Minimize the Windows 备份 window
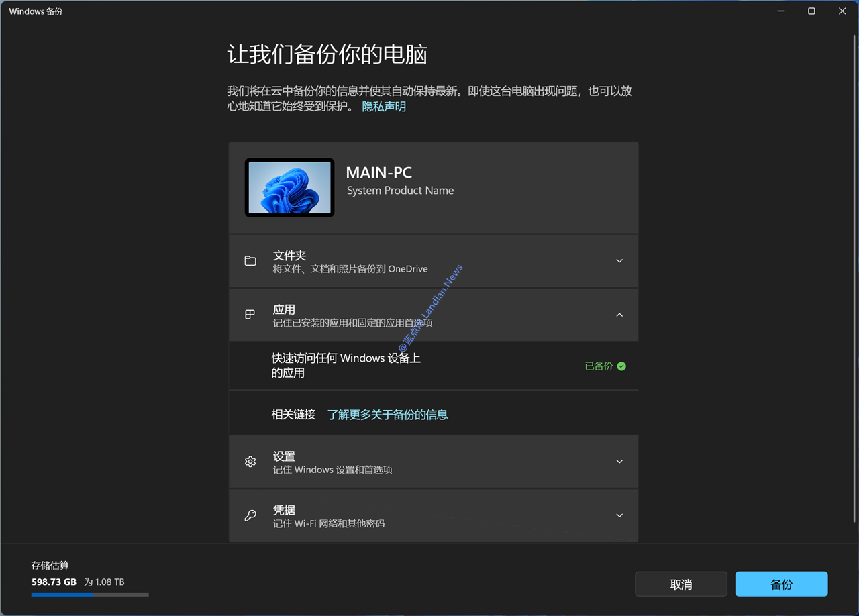Viewport: 859px width, 616px height. point(780,11)
